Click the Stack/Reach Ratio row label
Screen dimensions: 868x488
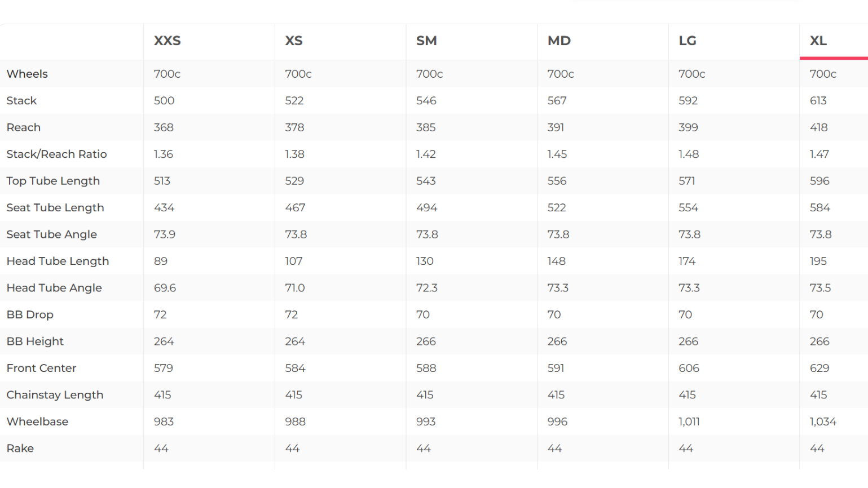pos(56,154)
